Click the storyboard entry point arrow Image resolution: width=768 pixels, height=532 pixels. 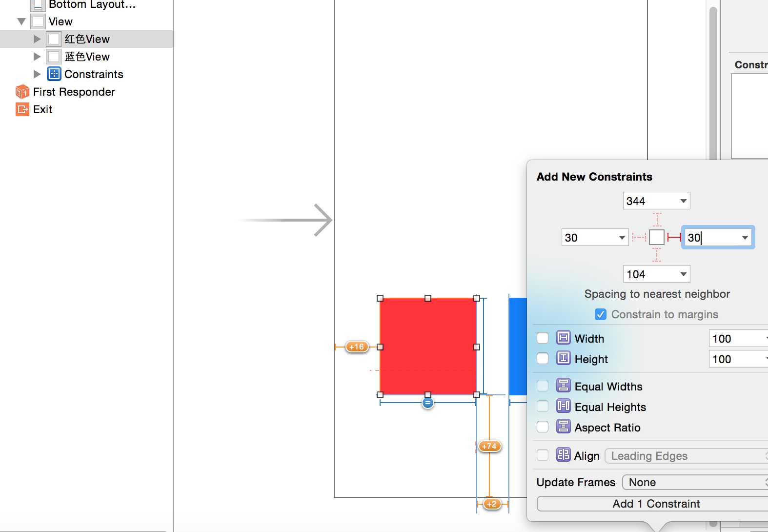tap(285, 220)
